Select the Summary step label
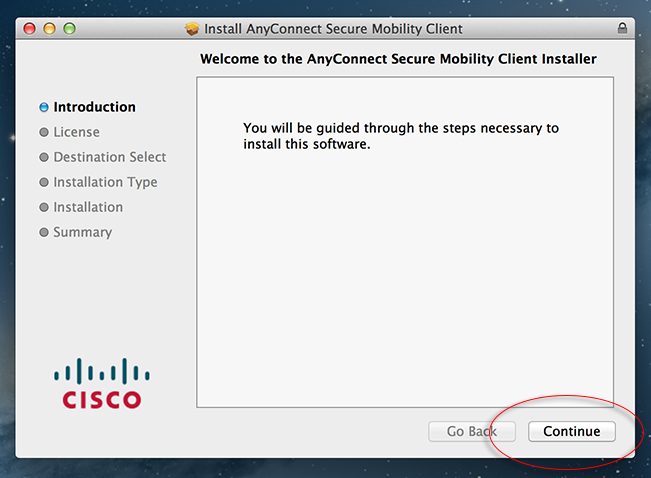The height and width of the screenshot is (478, 651). 83,232
